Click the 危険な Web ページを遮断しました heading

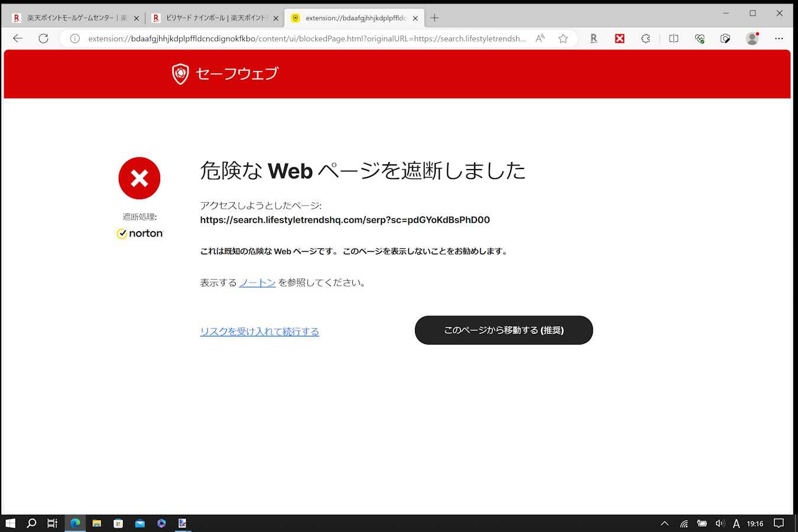363,171
